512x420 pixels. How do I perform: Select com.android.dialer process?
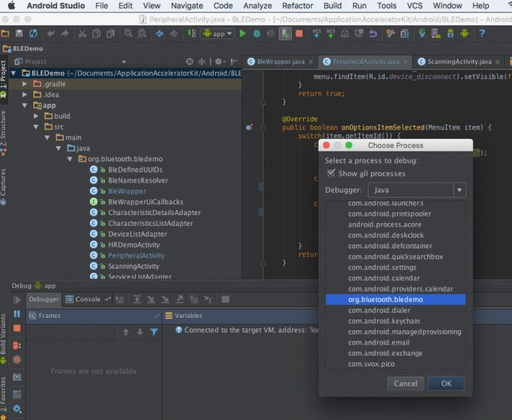click(395, 310)
